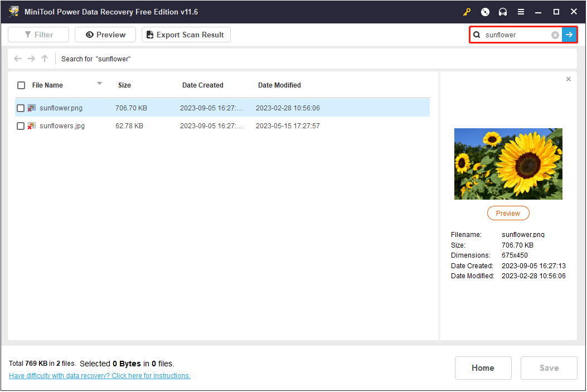The image size is (587, 392).
Task: Check the sunflowers.jpg checkbox
Action: click(x=21, y=125)
